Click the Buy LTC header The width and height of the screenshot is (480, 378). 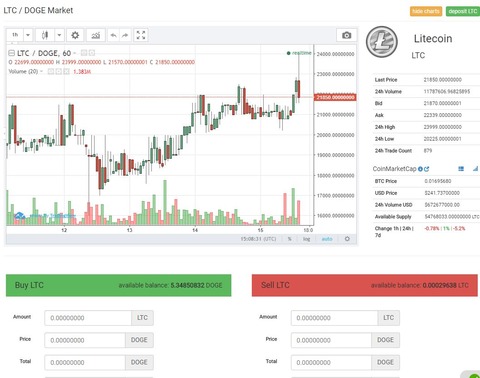point(118,285)
